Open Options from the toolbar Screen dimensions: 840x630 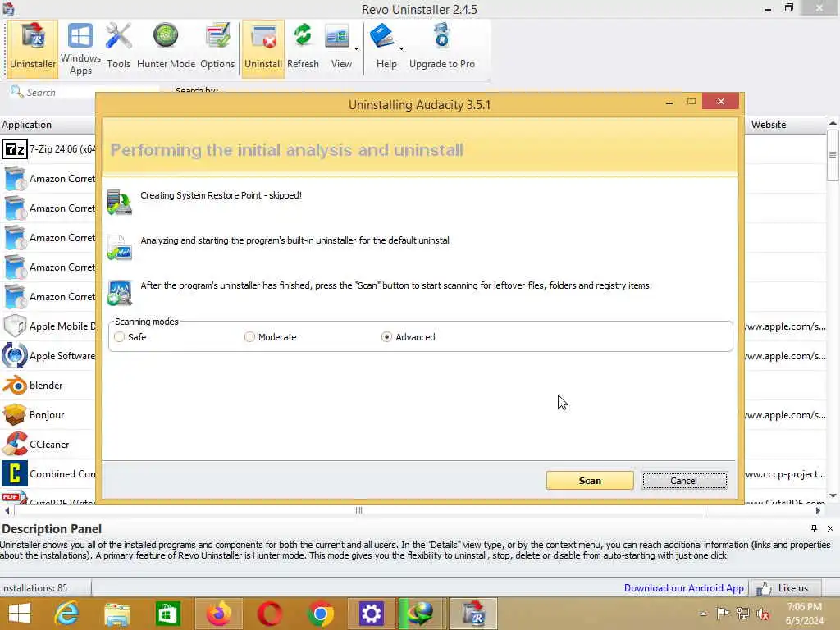(217, 48)
